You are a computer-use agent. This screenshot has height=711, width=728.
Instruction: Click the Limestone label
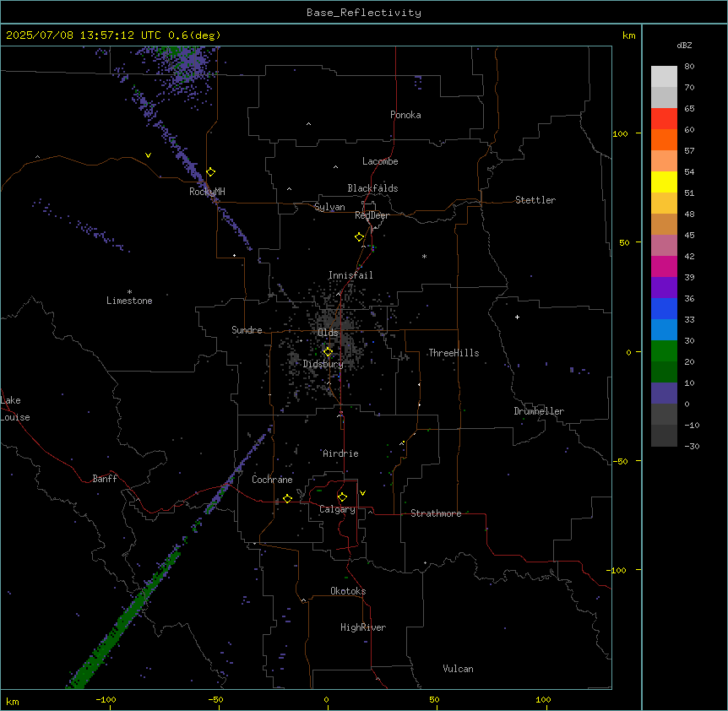129,301
